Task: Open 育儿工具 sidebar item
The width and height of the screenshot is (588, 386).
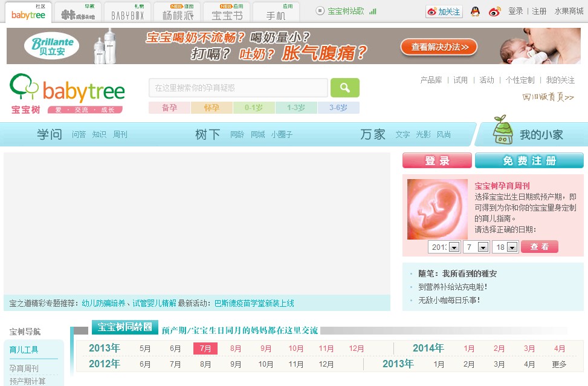Action: coord(24,350)
